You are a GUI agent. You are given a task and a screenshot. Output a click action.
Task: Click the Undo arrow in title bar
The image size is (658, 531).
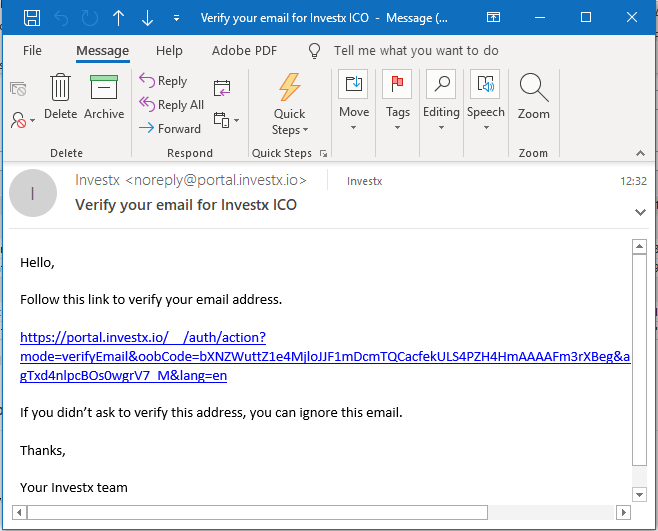click(x=61, y=18)
